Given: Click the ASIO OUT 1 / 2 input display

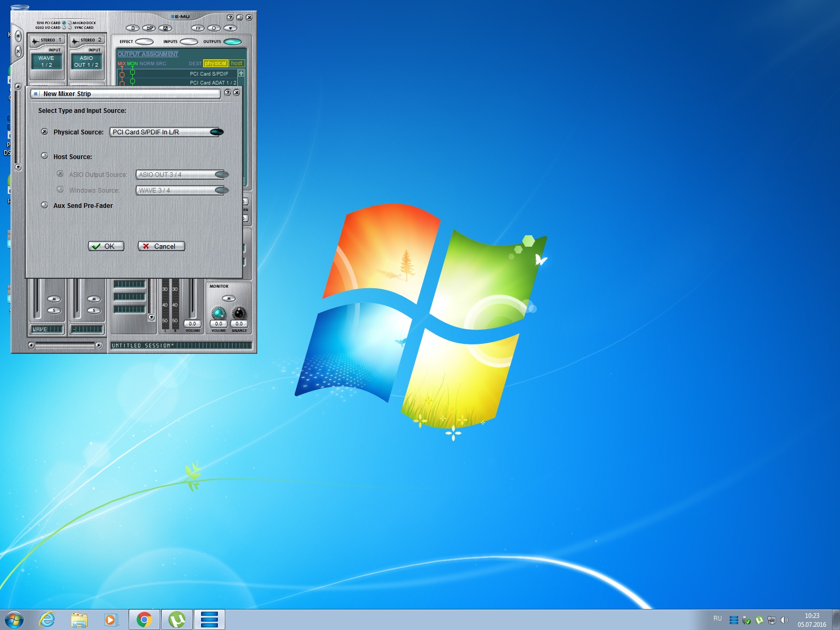Looking at the screenshot, I should click(86, 61).
